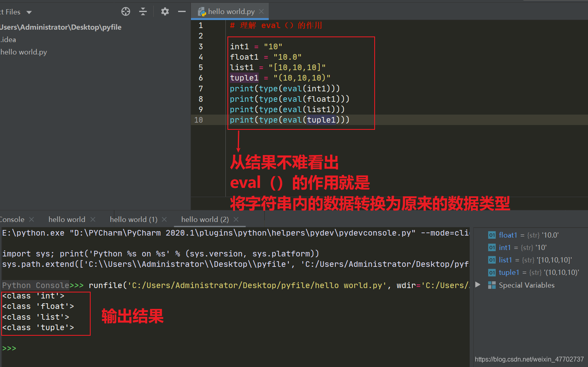Image resolution: width=588 pixels, height=367 pixels.
Task: Select the tuple1 variable name
Action: pyautogui.click(x=509, y=272)
